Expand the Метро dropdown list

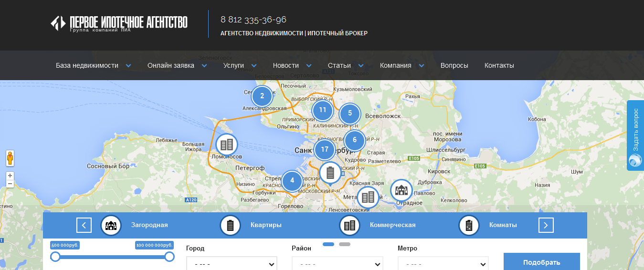[443, 264]
